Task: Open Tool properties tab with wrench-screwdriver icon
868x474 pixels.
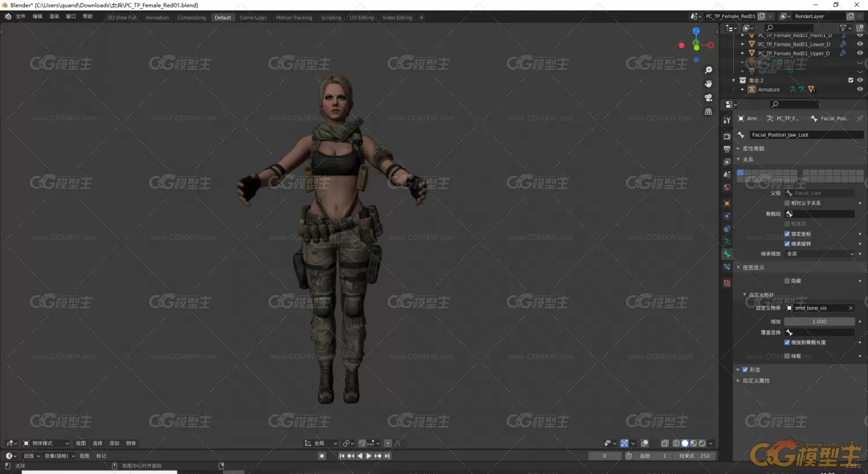Action: point(727,120)
